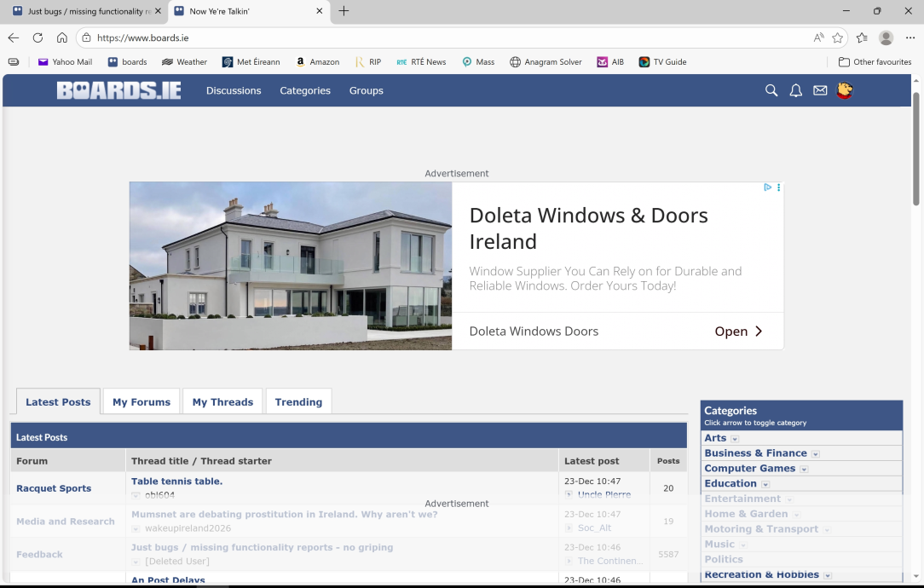Click the leftmost icon on the bookmarks bar
Image resolution: width=924 pixels, height=588 pixels.
click(14, 62)
